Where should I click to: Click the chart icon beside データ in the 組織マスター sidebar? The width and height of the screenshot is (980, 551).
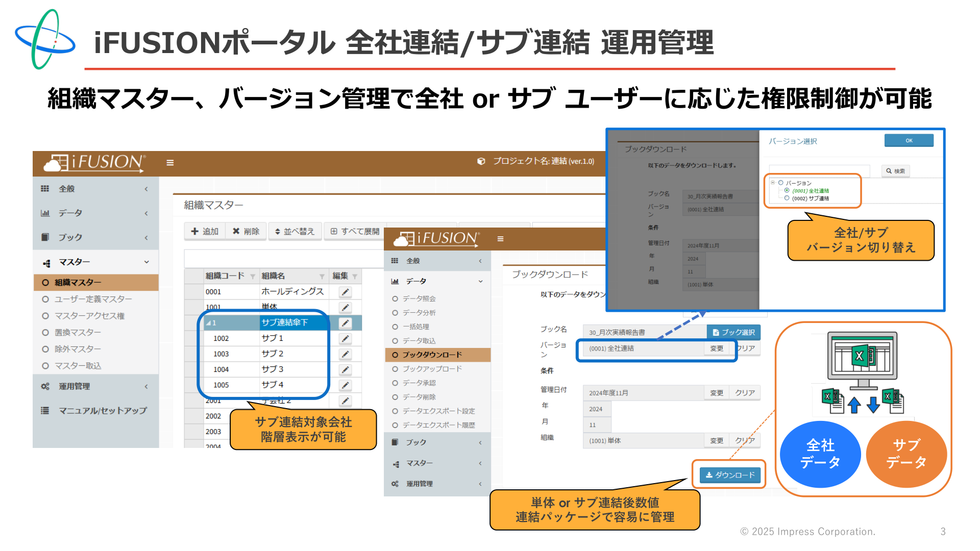45,213
